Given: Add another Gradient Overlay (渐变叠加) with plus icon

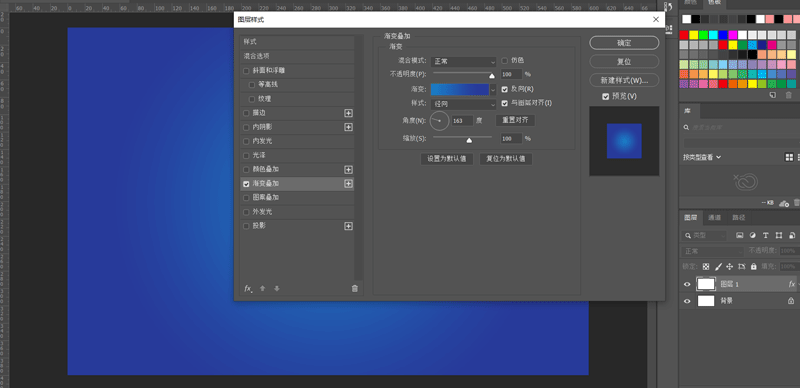Looking at the screenshot, I should (x=348, y=183).
